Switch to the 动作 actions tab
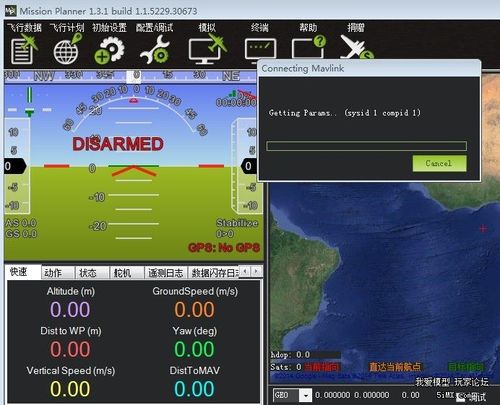This screenshot has height=405, width=500. pyautogui.click(x=57, y=273)
